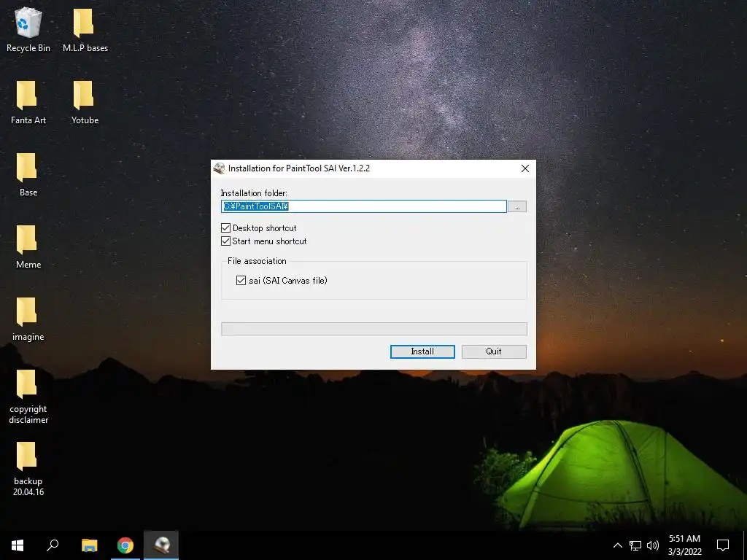The image size is (747, 560).
Task: Click the dialog title "Installation for PaintTool SAI Ver.1.2.2"
Action: 298,168
